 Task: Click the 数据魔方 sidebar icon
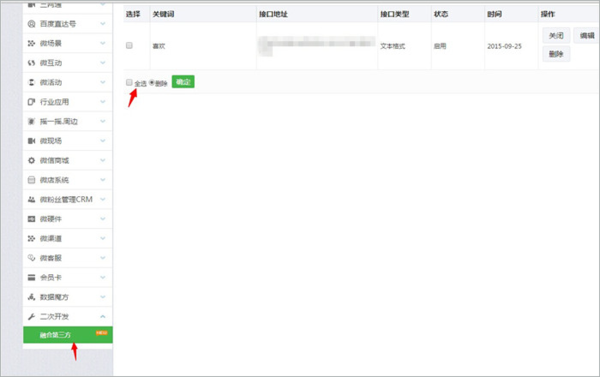31,297
